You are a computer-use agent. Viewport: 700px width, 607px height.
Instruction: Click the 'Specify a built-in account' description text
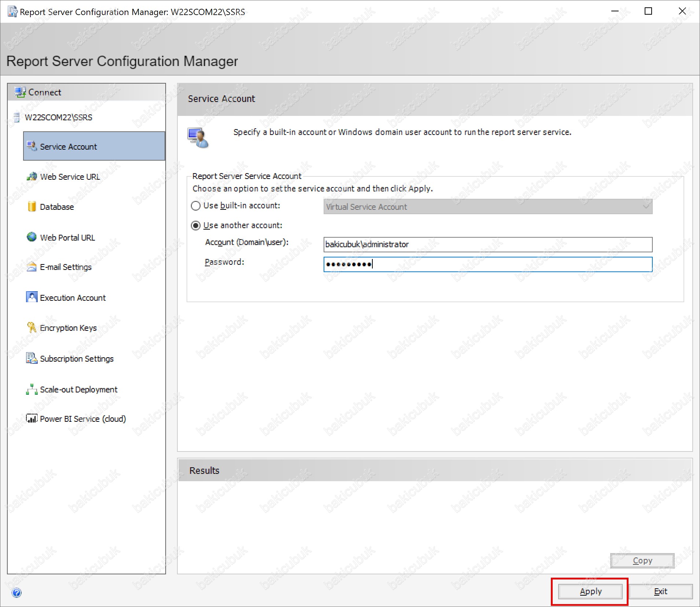point(402,132)
